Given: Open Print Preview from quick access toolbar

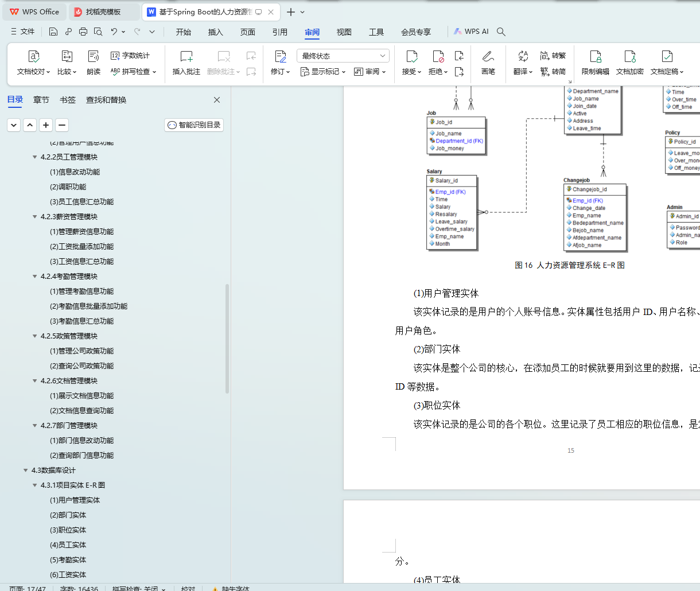Looking at the screenshot, I should [x=98, y=32].
